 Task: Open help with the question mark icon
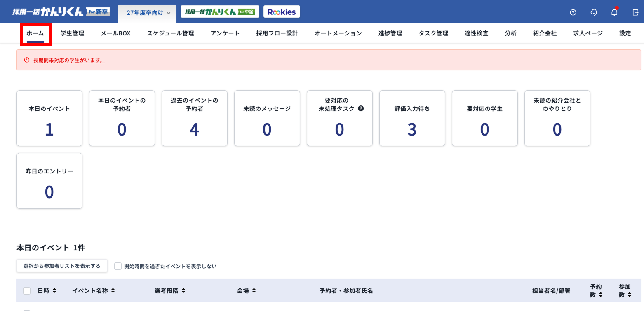pyautogui.click(x=573, y=12)
